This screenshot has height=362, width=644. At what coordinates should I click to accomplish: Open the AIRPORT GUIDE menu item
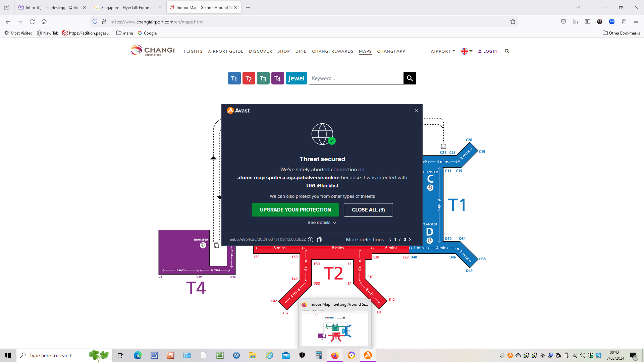[226, 51]
